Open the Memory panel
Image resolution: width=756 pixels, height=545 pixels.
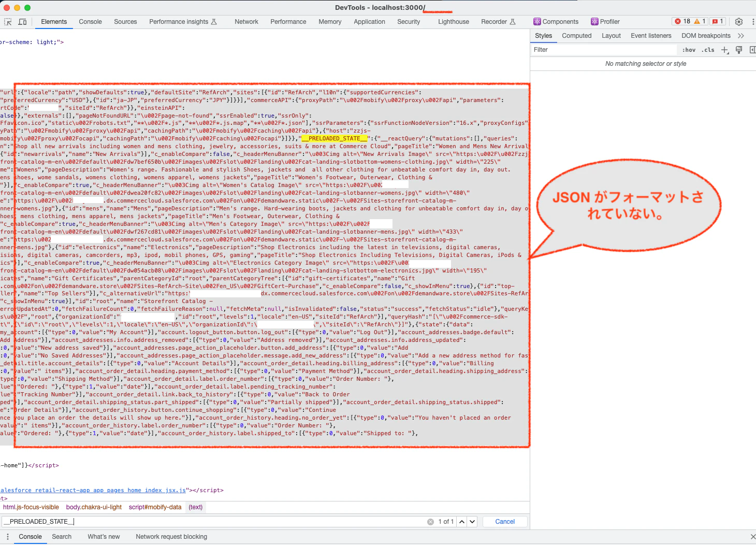coord(330,22)
